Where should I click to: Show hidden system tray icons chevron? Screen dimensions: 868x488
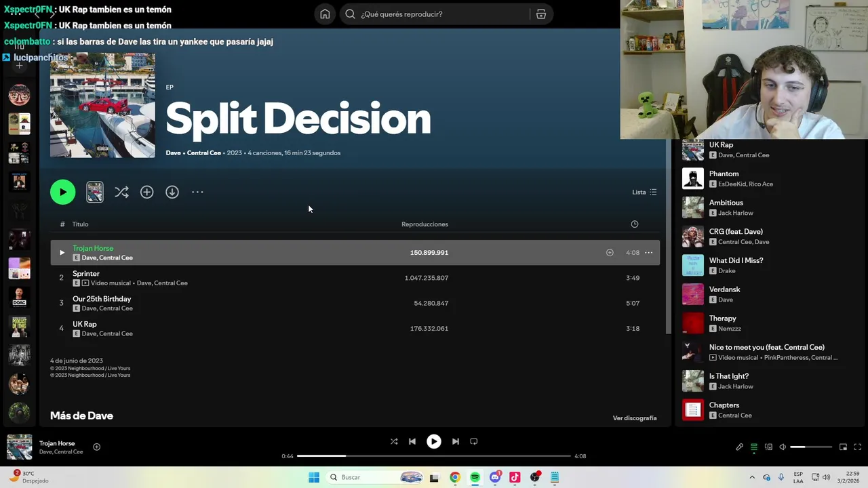point(752,477)
